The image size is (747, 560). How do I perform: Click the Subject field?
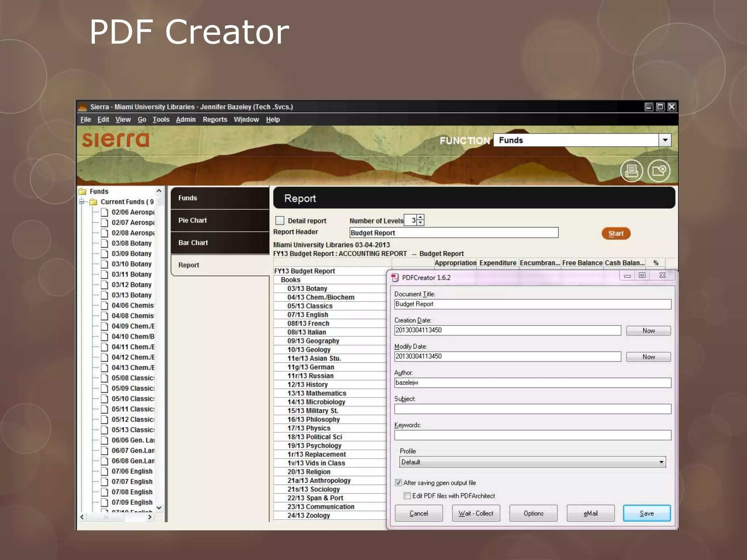[x=533, y=409]
